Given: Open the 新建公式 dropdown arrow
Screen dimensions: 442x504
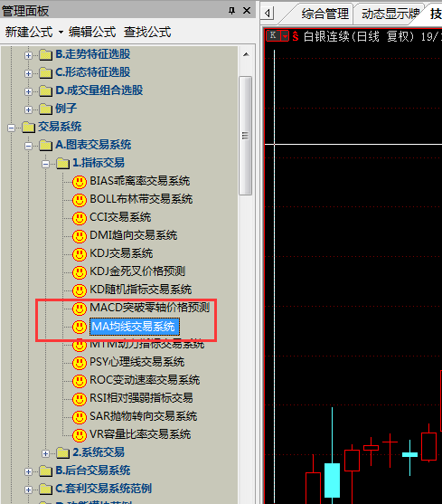Looking at the screenshot, I should (61, 33).
